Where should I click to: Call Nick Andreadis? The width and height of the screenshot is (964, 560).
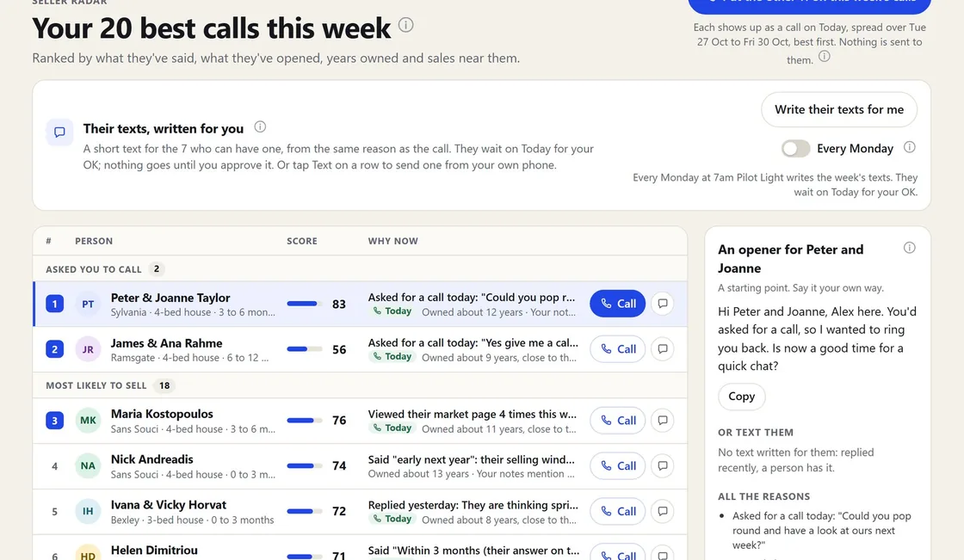[x=617, y=466]
